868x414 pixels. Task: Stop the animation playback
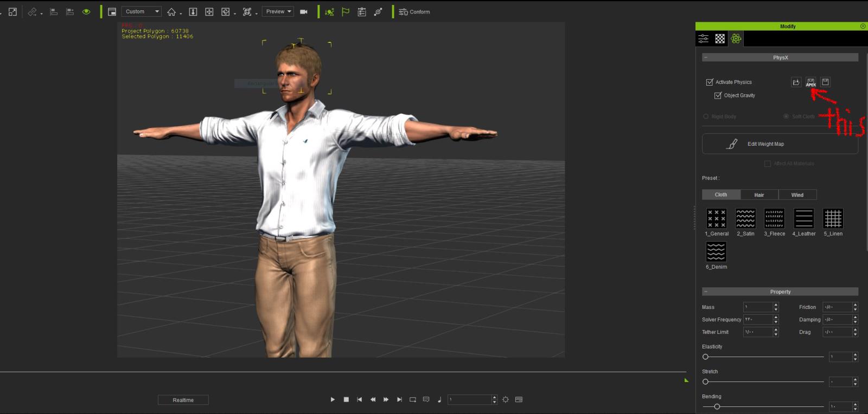coord(346,399)
